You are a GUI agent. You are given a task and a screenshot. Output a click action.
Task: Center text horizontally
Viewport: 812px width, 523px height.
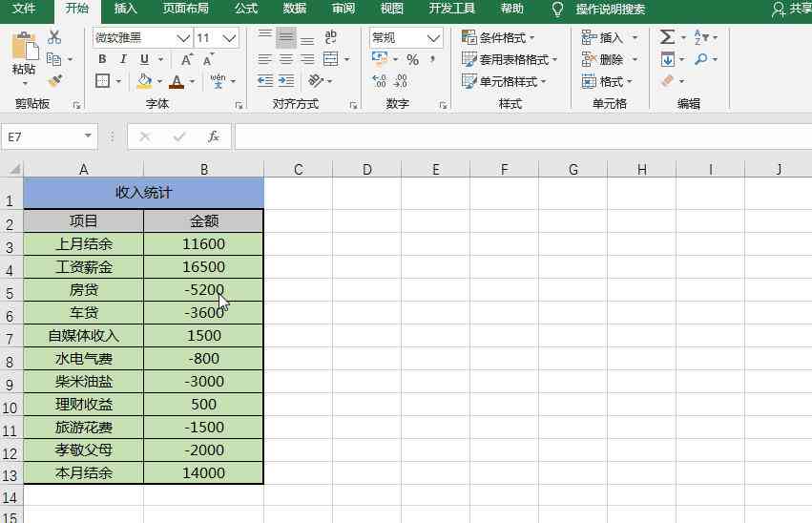(x=286, y=59)
